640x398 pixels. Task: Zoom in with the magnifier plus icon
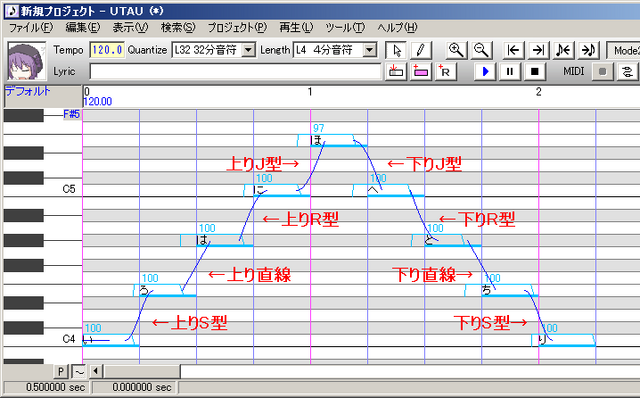pos(456,51)
